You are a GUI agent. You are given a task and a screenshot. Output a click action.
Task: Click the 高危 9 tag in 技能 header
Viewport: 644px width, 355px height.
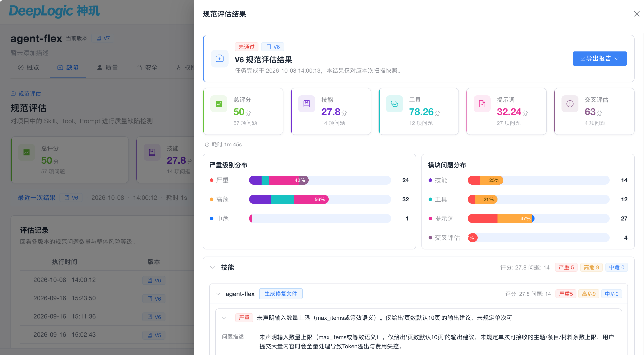[591, 267]
